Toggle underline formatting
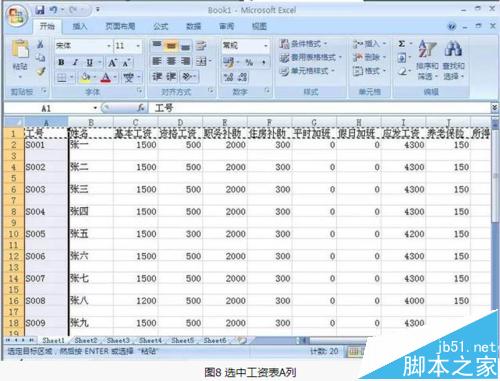 [90, 62]
